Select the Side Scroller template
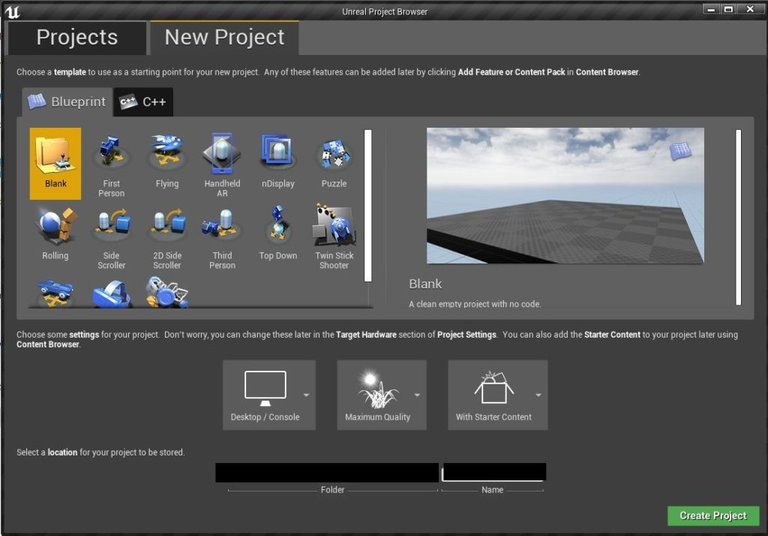Viewport: 768px width, 536px height. (x=111, y=236)
